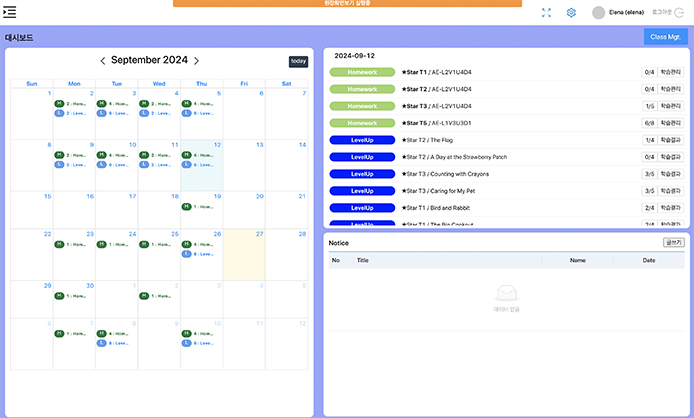Jump to today in the calendar
This screenshot has height=418, width=694.
pyautogui.click(x=298, y=61)
